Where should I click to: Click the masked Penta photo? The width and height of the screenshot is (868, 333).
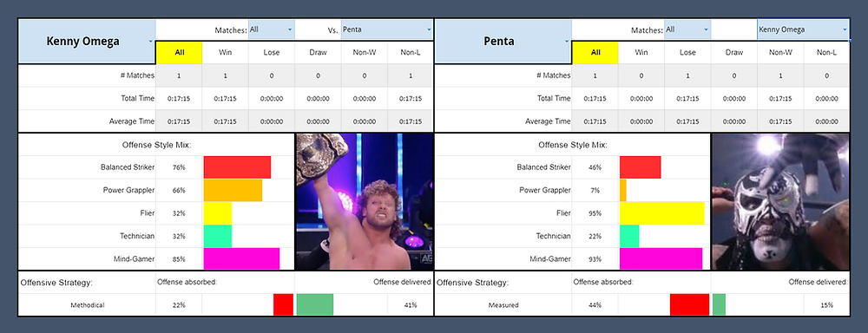tap(780, 201)
